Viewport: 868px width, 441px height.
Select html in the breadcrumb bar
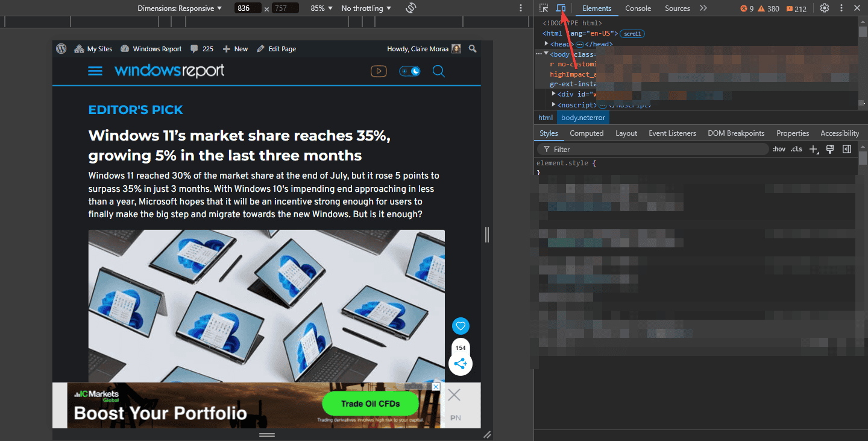click(x=546, y=118)
